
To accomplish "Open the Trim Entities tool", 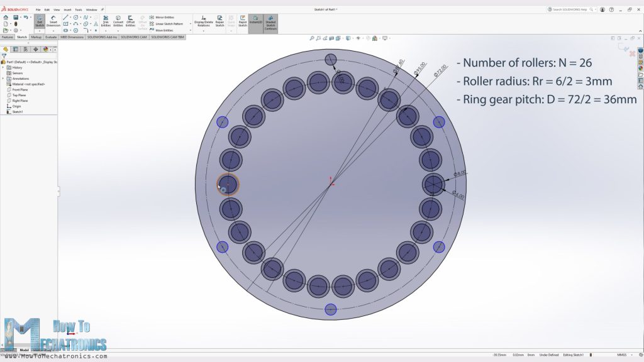I will (106, 23).
